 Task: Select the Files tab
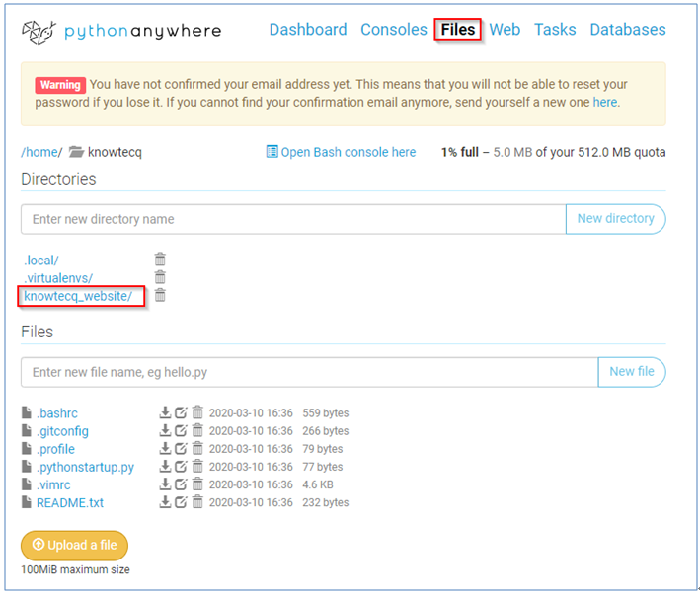click(458, 30)
